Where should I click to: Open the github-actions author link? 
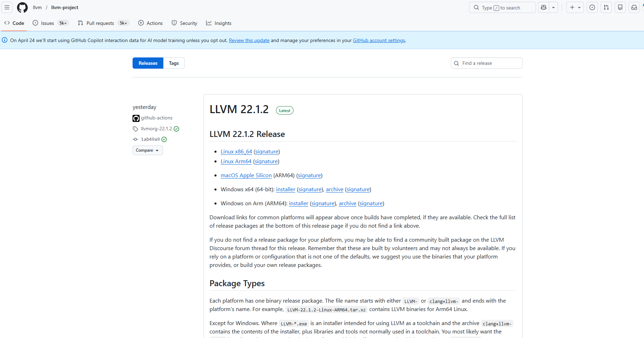(x=157, y=118)
